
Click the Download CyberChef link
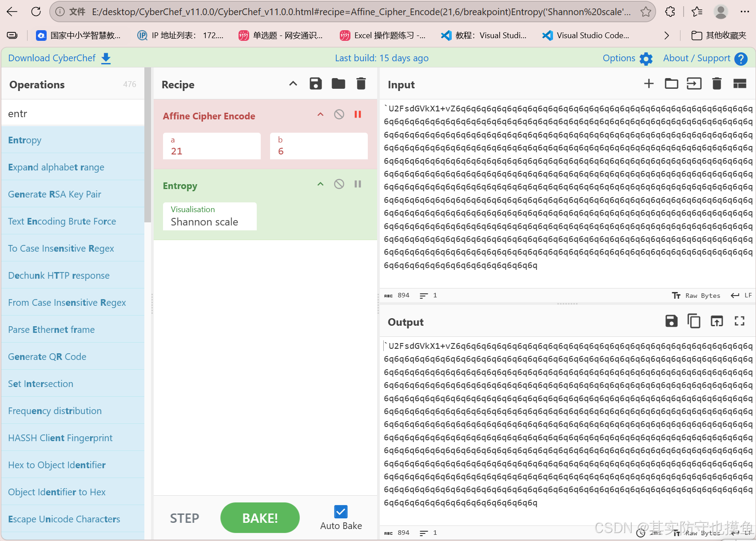click(x=60, y=58)
